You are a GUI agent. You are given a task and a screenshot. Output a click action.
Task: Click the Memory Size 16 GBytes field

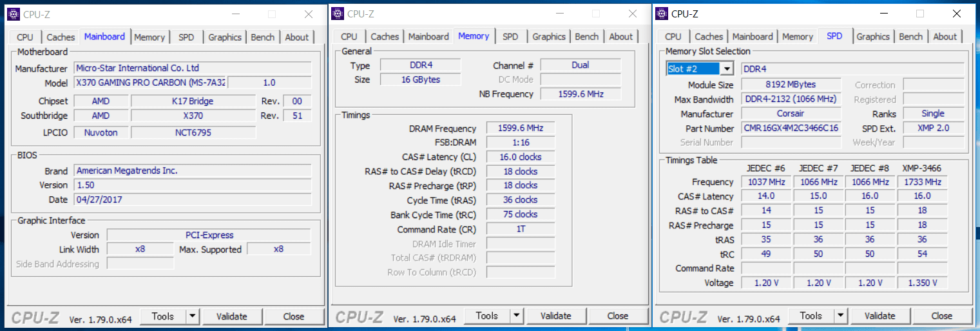(x=420, y=79)
